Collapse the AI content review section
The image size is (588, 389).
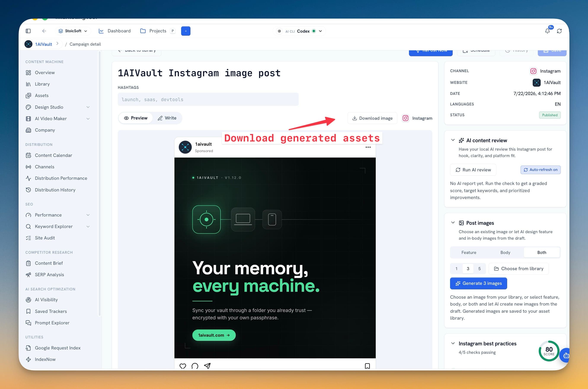[453, 140]
